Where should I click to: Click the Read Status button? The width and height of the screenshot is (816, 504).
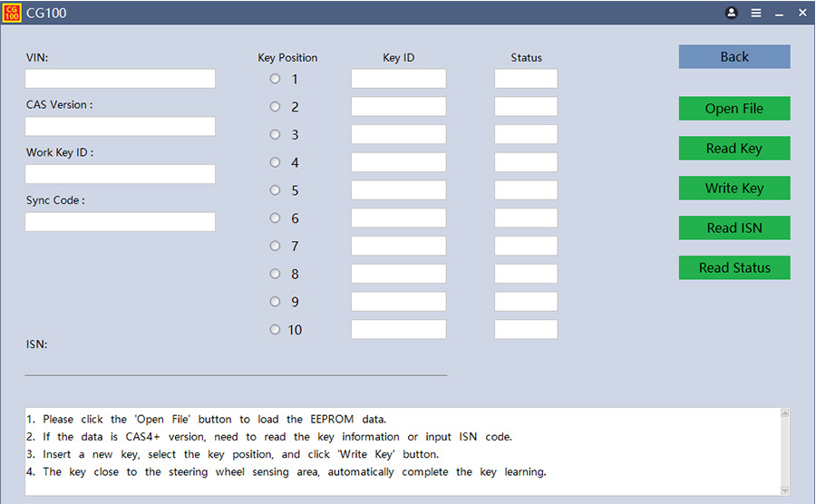coord(734,268)
